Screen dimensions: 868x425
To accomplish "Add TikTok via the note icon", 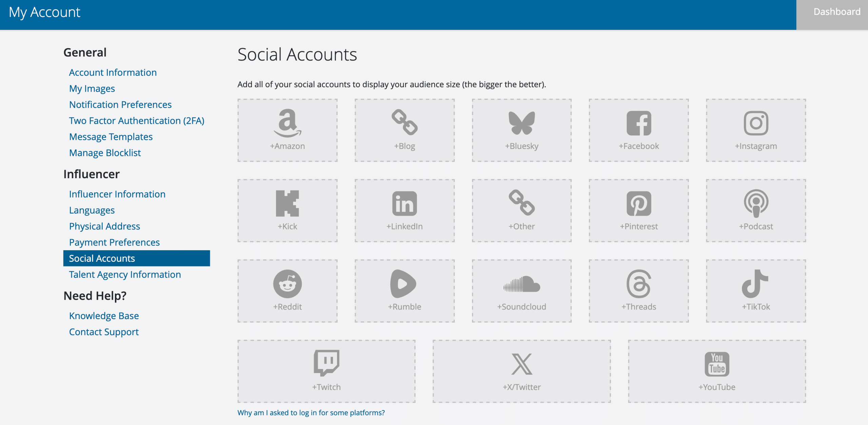I will tap(755, 284).
